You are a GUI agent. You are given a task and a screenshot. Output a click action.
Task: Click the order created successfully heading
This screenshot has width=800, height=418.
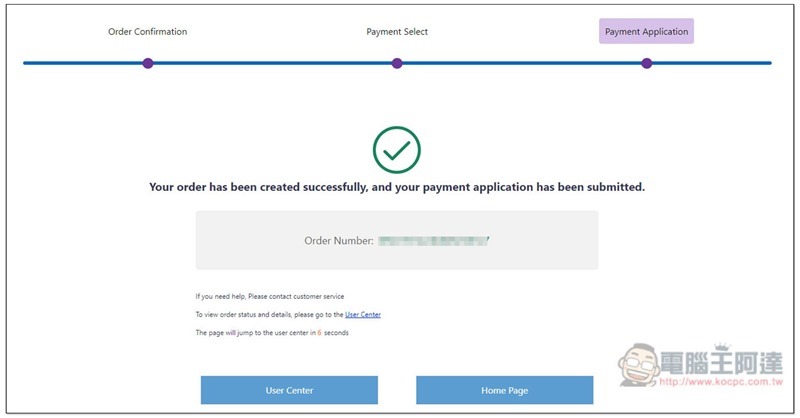[397, 187]
